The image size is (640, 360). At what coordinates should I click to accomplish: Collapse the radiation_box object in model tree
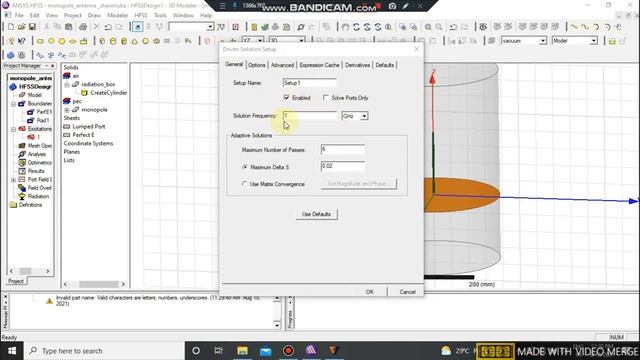click(67, 84)
